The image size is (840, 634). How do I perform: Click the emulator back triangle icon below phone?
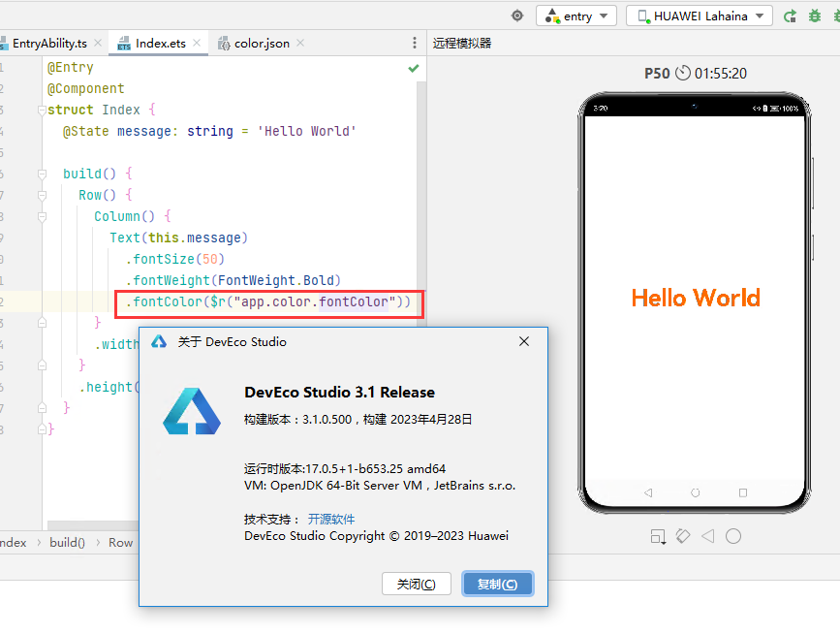708,536
